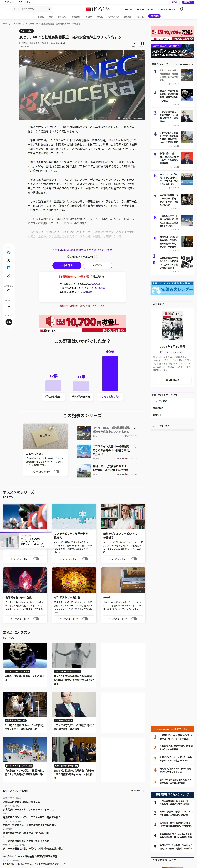Share article on X
197x868 pixels.
coord(9,260)
